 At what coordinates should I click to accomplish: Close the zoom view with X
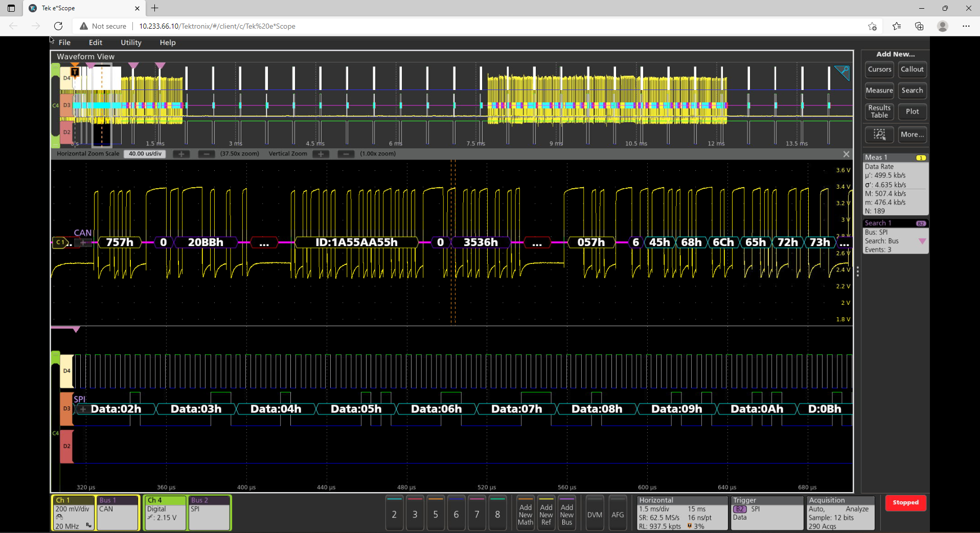[x=846, y=154]
